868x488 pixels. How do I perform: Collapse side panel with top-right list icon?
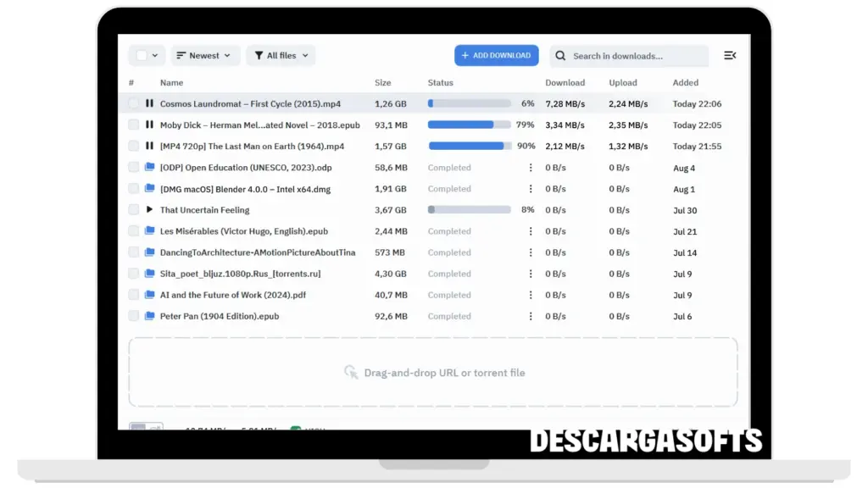point(729,56)
